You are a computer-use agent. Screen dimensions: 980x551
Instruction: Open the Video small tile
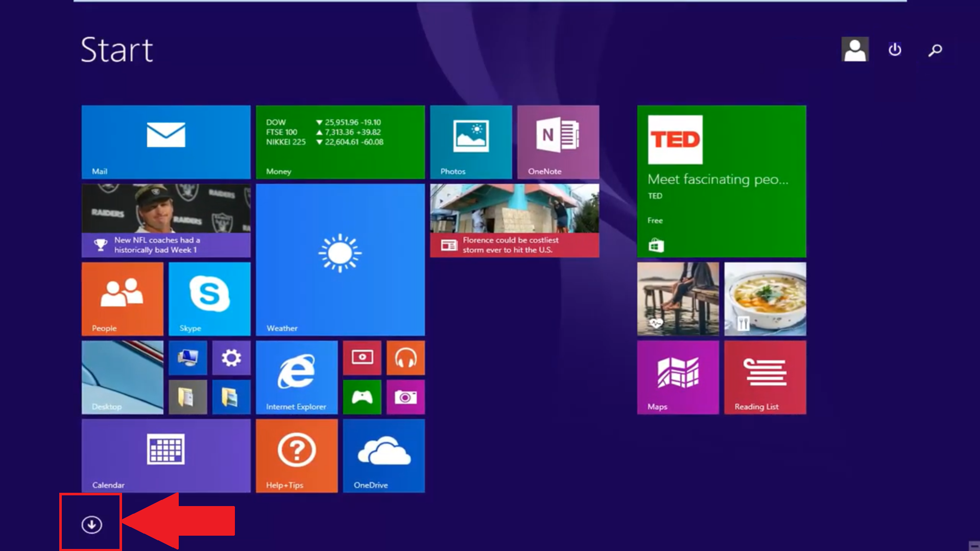(362, 358)
